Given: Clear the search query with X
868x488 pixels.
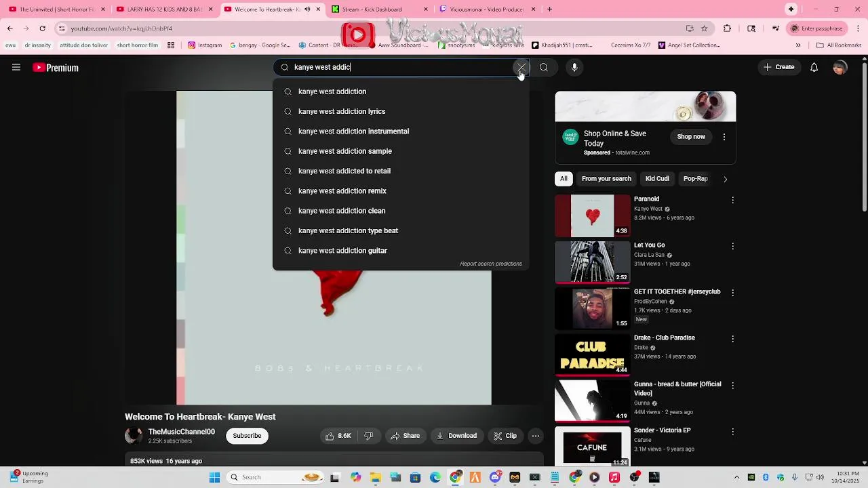Looking at the screenshot, I should 521,67.
